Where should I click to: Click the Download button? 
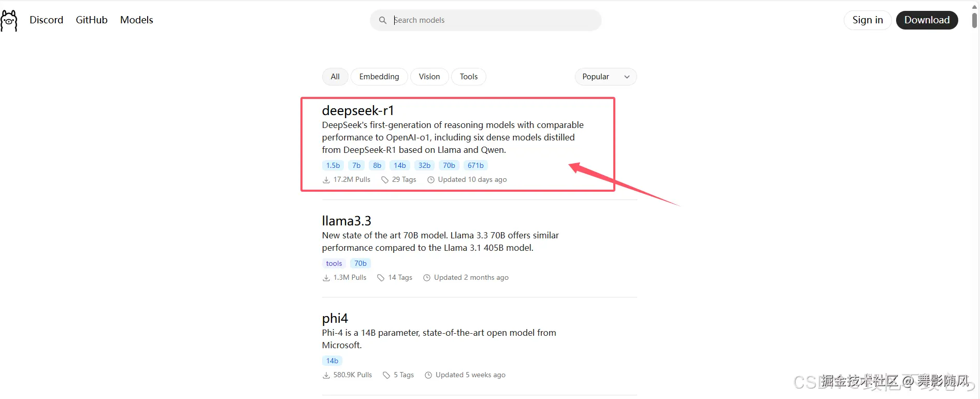(927, 20)
